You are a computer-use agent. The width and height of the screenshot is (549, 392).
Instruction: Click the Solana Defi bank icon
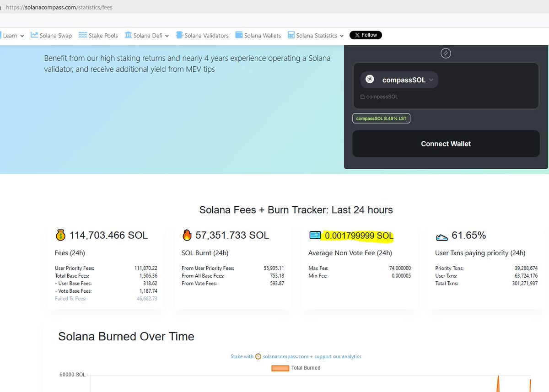[x=128, y=35]
